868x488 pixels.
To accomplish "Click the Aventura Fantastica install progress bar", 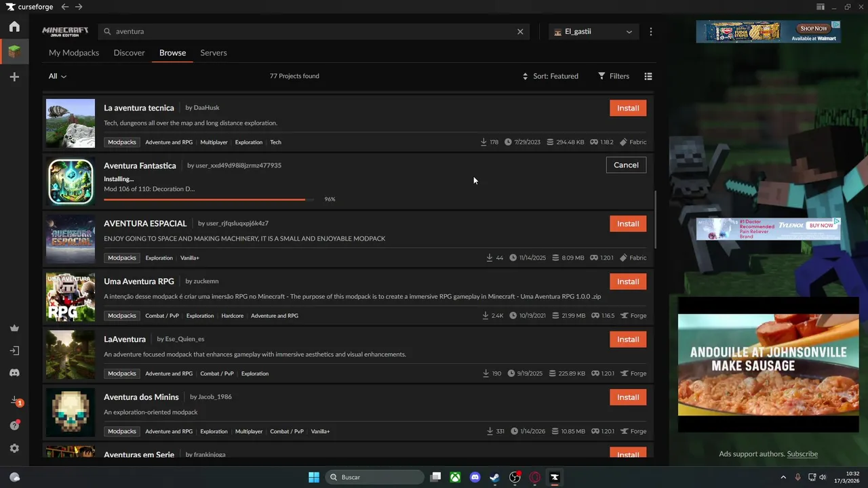I will pos(209,199).
